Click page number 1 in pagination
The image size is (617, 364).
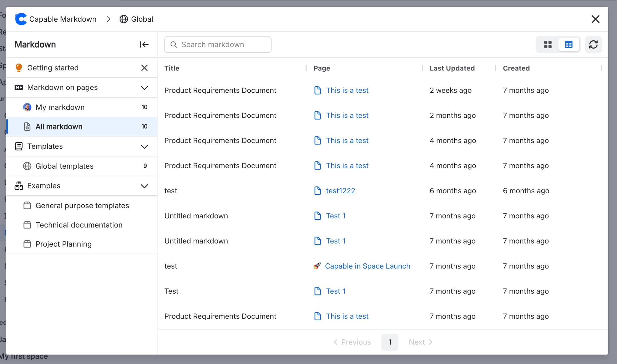390,342
